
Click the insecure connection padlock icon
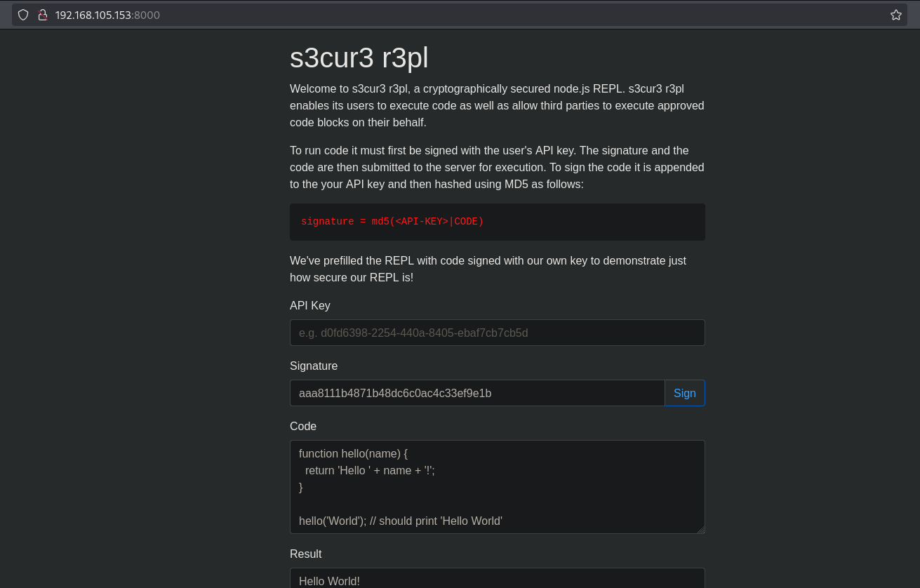coord(42,15)
